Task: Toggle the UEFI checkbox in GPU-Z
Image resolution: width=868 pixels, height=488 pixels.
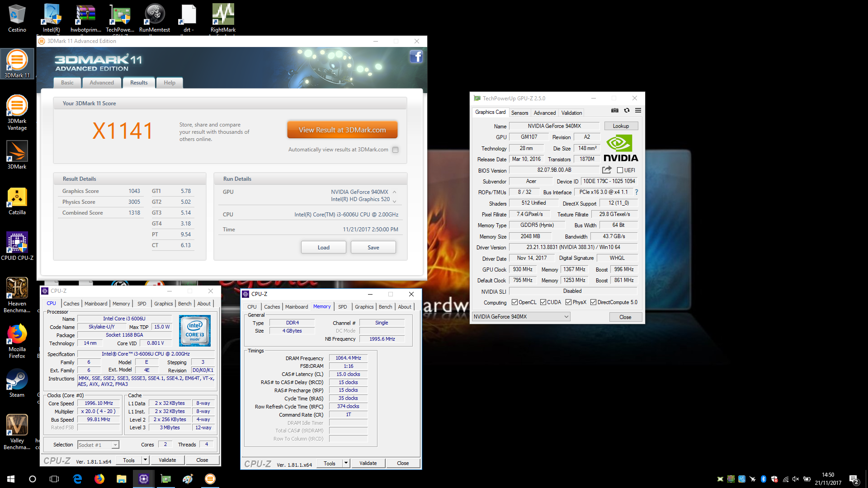Action: 620,170
